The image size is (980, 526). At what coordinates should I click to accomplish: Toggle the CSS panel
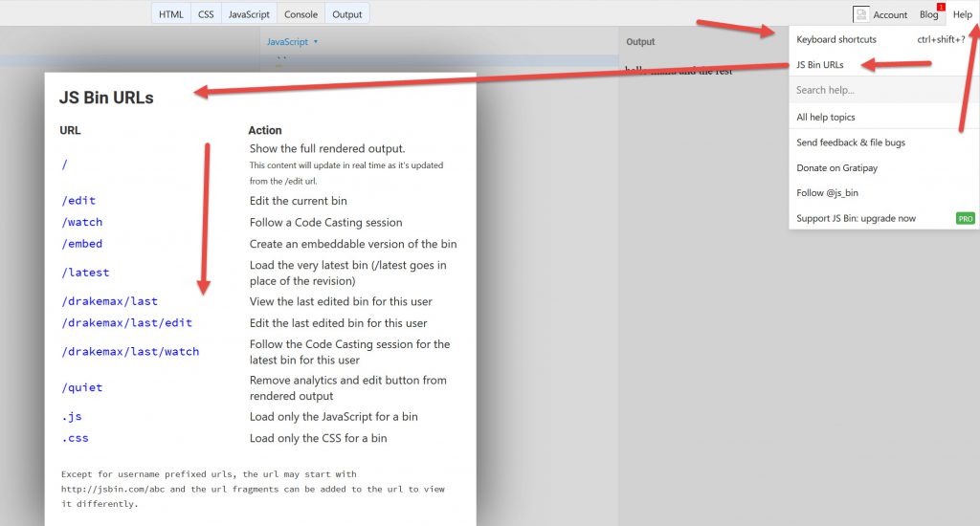pyautogui.click(x=206, y=14)
